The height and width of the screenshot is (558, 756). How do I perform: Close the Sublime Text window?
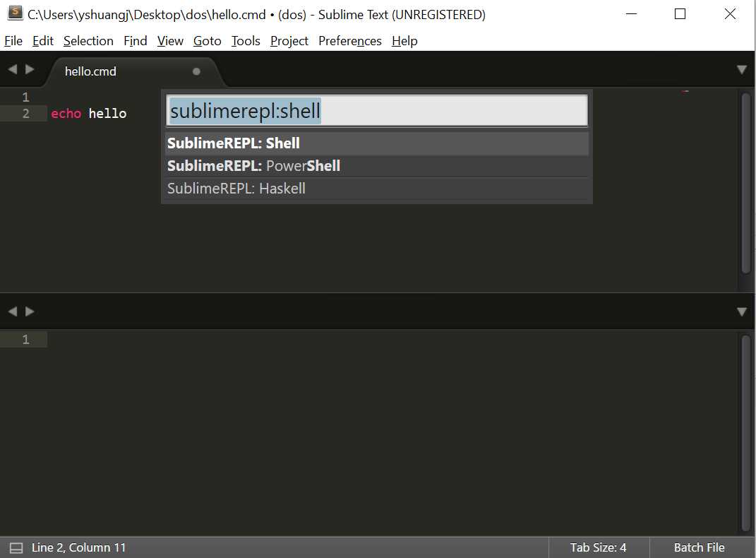730,14
